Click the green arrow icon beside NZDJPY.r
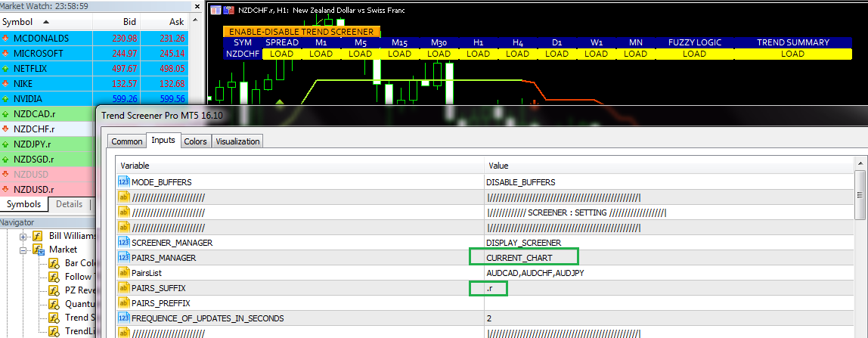 click(5, 144)
